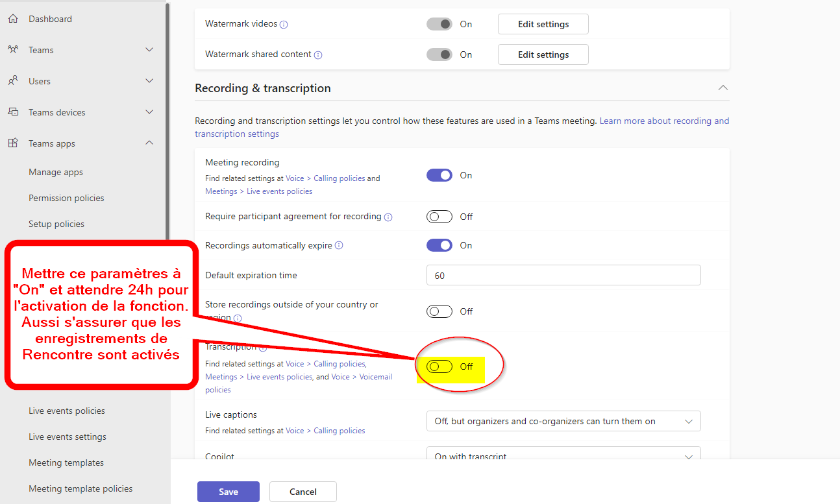This screenshot has width=840, height=504.
Task: Collapse the Teams apps chevron
Action: tap(149, 143)
